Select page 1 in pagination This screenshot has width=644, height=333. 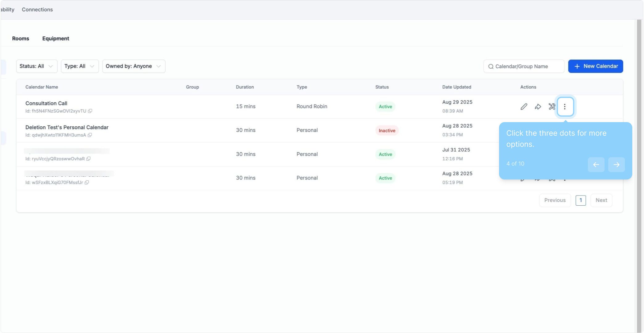point(580,200)
